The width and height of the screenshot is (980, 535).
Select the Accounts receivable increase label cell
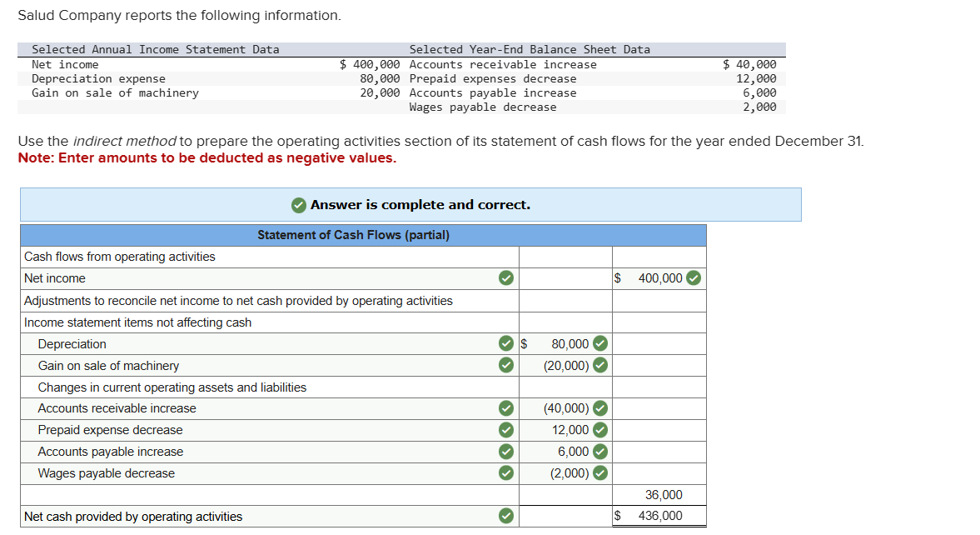tap(270, 408)
